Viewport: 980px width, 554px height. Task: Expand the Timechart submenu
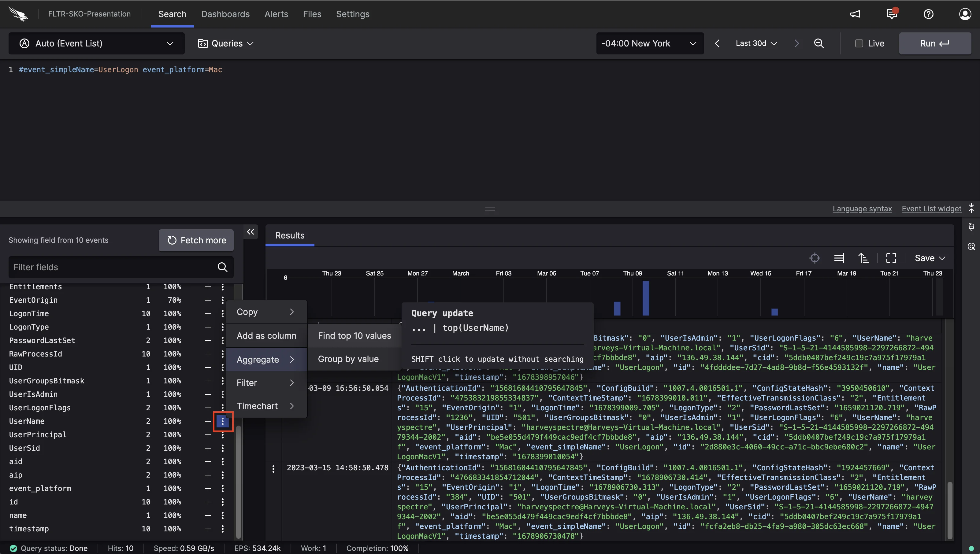coord(266,406)
